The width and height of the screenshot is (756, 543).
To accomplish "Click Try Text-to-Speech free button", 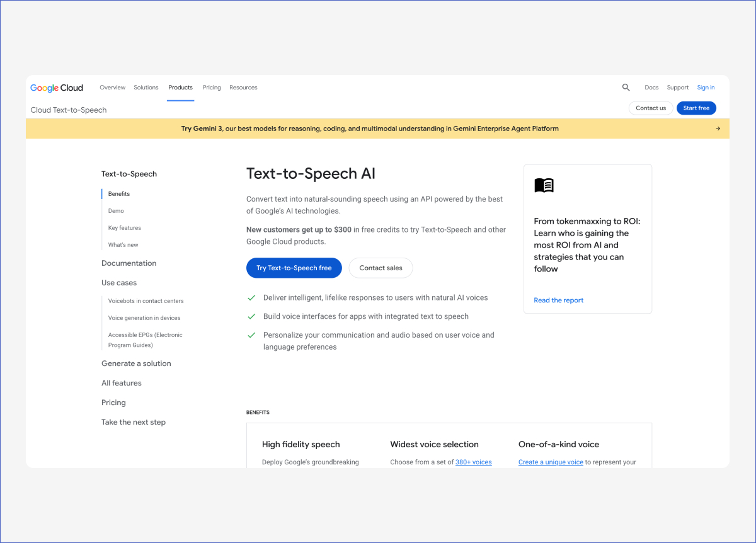I will (x=294, y=268).
